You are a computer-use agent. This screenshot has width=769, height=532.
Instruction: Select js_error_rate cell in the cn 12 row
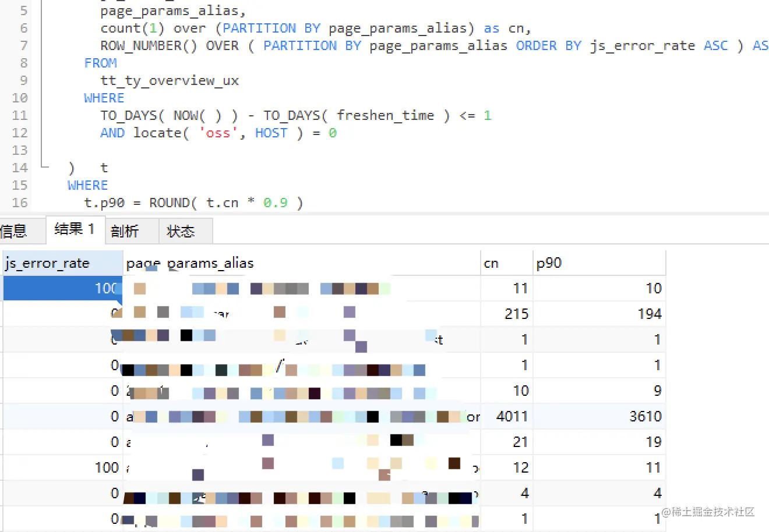63,467
